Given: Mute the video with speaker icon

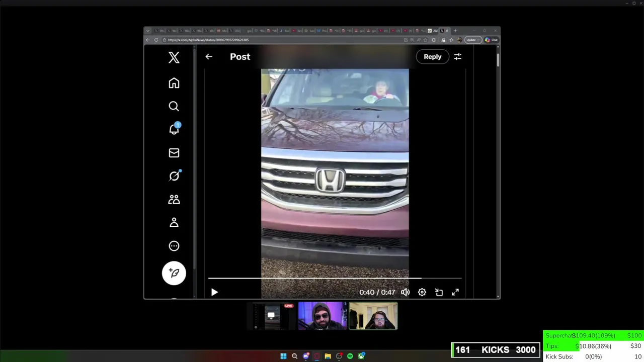Looking at the screenshot, I should tap(405, 292).
